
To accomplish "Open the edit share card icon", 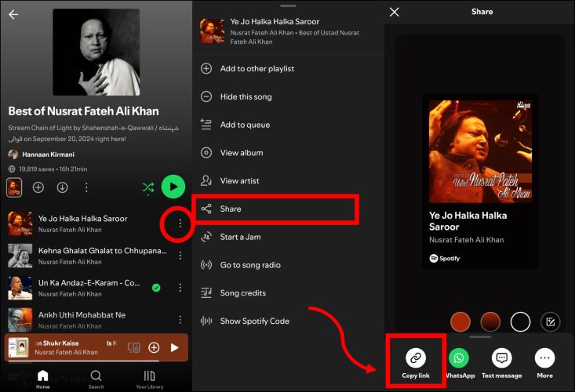I will click(550, 321).
